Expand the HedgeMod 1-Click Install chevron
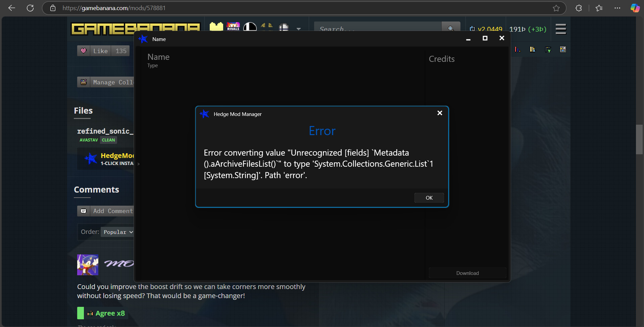 pos(138,164)
